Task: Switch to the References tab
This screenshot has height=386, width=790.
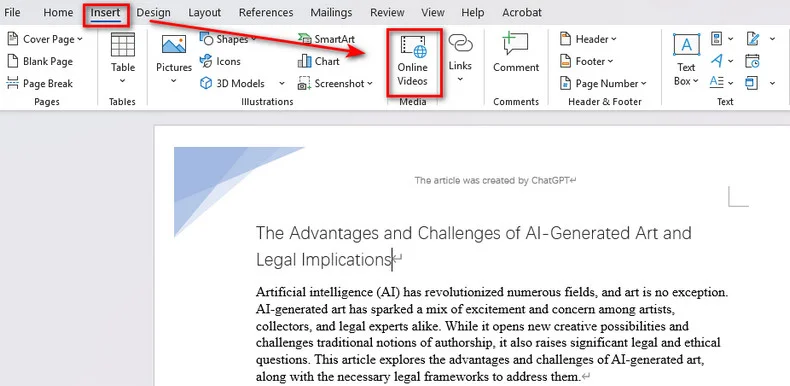Action: pyautogui.click(x=266, y=13)
